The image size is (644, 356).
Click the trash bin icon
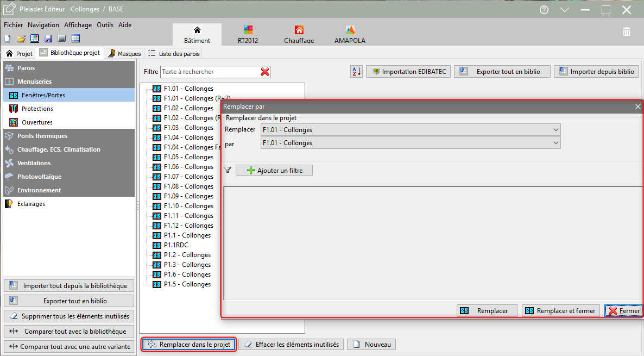[x=627, y=32]
